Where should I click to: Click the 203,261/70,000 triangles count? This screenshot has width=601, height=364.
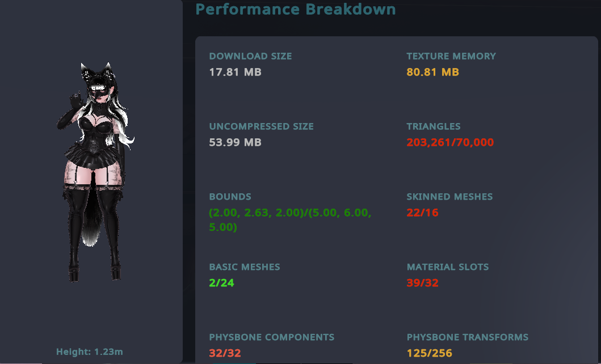(450, 142)
